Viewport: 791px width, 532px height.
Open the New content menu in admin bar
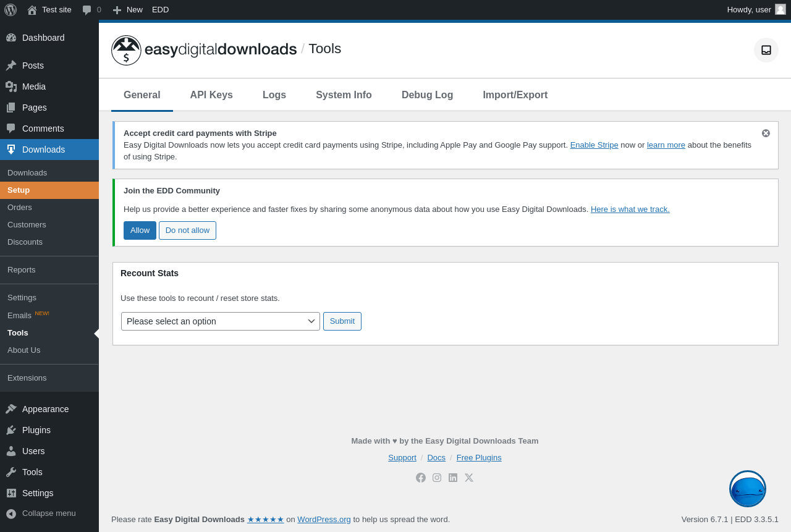click(x=127, y=10)
